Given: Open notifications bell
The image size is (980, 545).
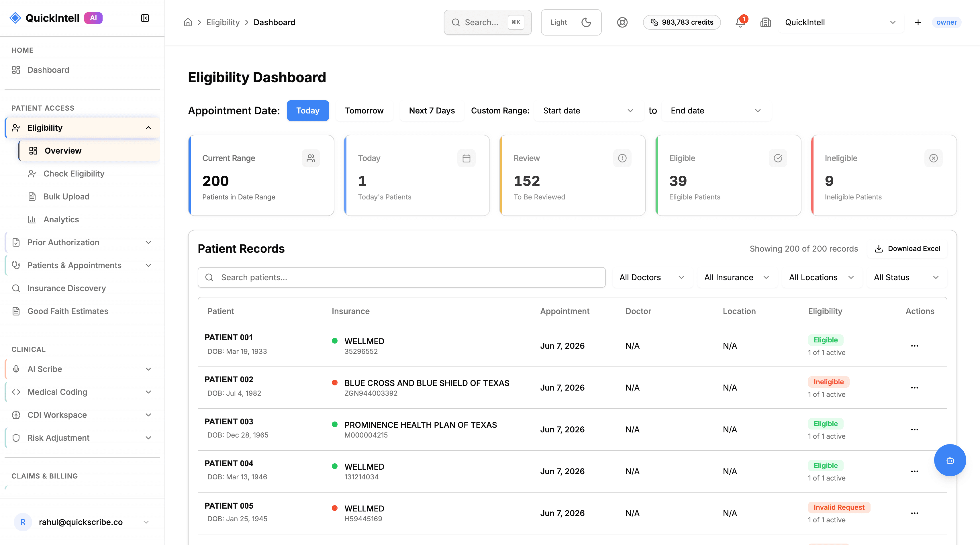Looking at the screenshot, I should point(740,22).
